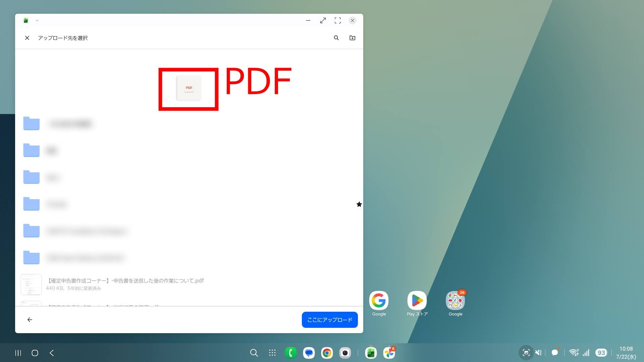Screen dimensions: 644x362
Task: Open Messages app in taskbar
Action: tap(309, 353)
